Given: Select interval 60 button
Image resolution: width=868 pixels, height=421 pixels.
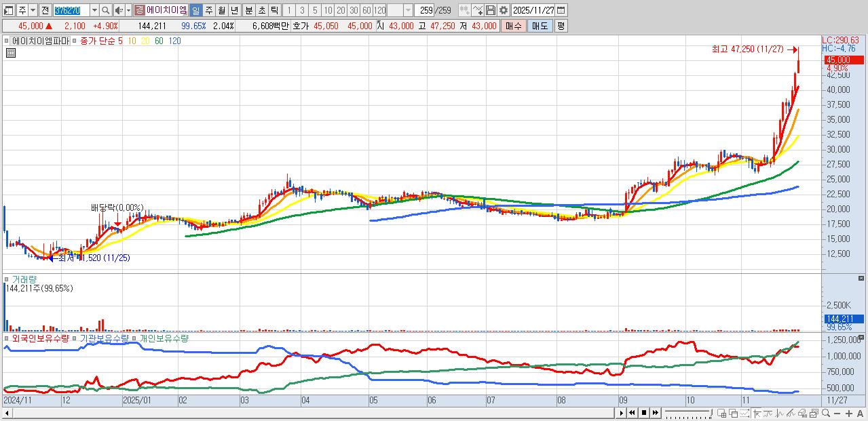Looking at the screenshot, I should click(x=366, y=10).
